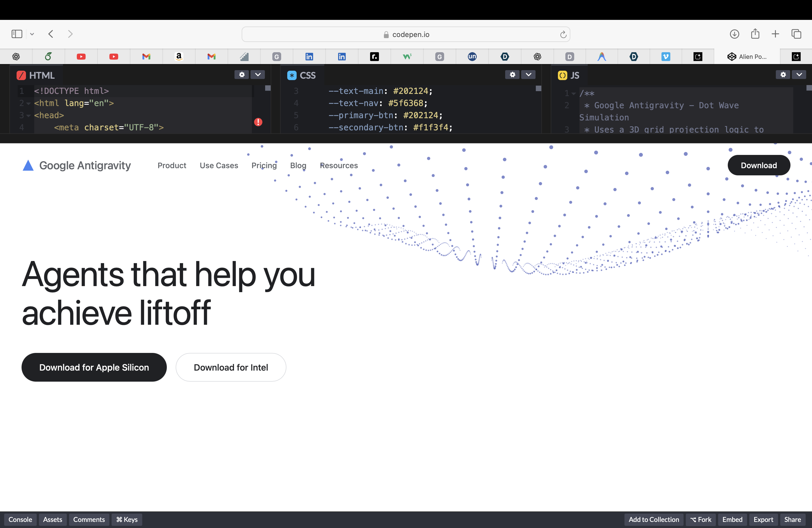Toggle the Assets panel
This screenshot has width=812, height=528.
(52, 519)
